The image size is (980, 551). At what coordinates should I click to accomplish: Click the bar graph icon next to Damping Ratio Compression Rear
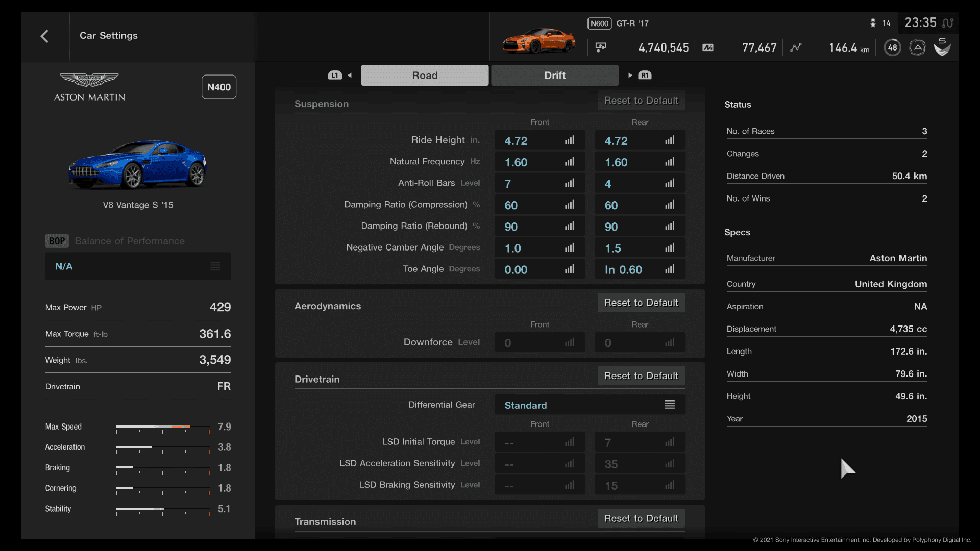click(x=670, y=205)
